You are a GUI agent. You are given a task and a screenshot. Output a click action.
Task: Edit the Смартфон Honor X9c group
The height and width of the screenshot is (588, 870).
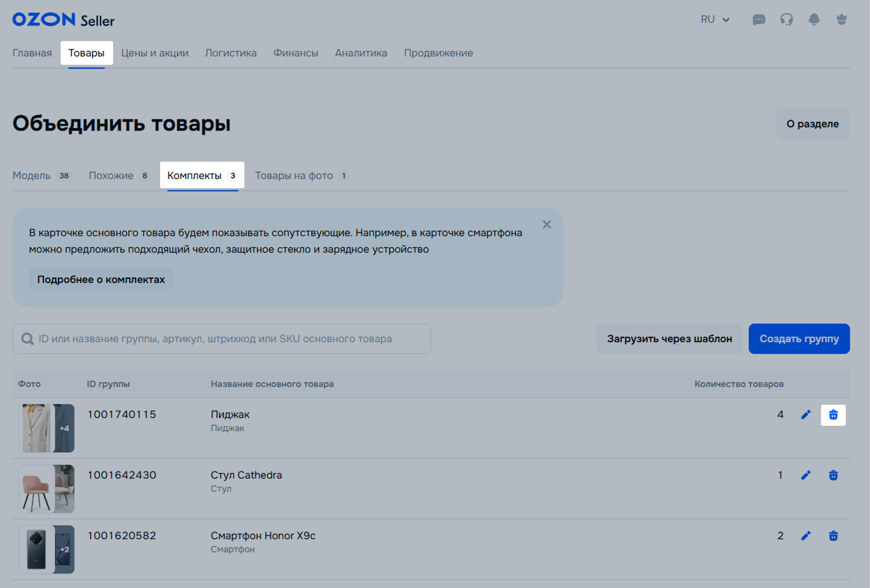[x=806, y=536]
